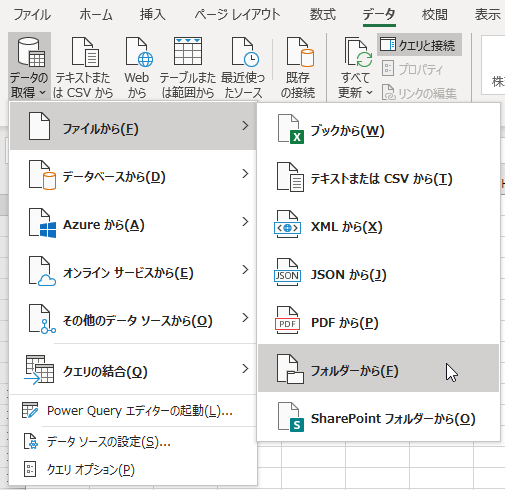This screenshot has height=490, width=505.
Task: Open the ファイル tab
Action: (x=32, y=15)
